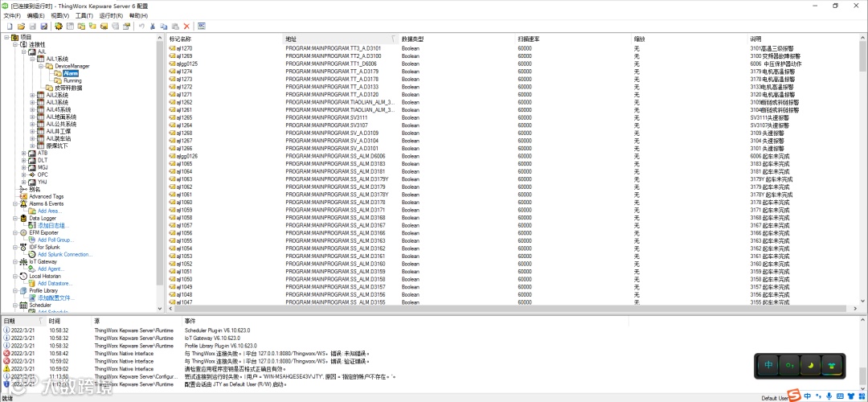Select the tag row ajlgg0125
The width and height of the screenshot is (868, 402).
513,64
